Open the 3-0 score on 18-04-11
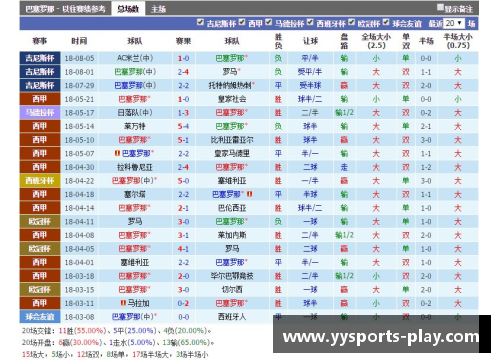The width and height of the screenshot is (500, 362). click(183, 222)
